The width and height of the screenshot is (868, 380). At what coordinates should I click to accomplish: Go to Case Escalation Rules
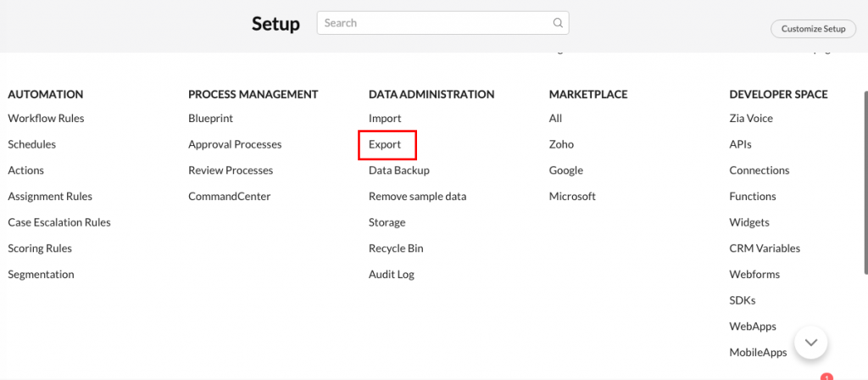(x=59, y=223)
